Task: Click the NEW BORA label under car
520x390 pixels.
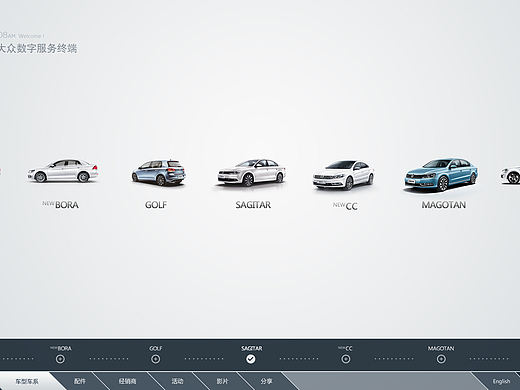Action: tap(60, 204)
